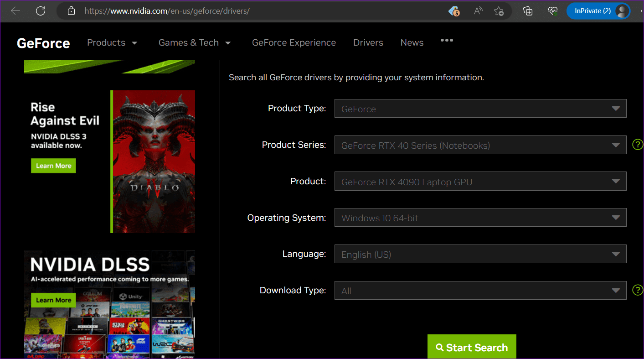Click the Start Search button
The width and height of the screenshot is (644, 359).
click(472, 347)
